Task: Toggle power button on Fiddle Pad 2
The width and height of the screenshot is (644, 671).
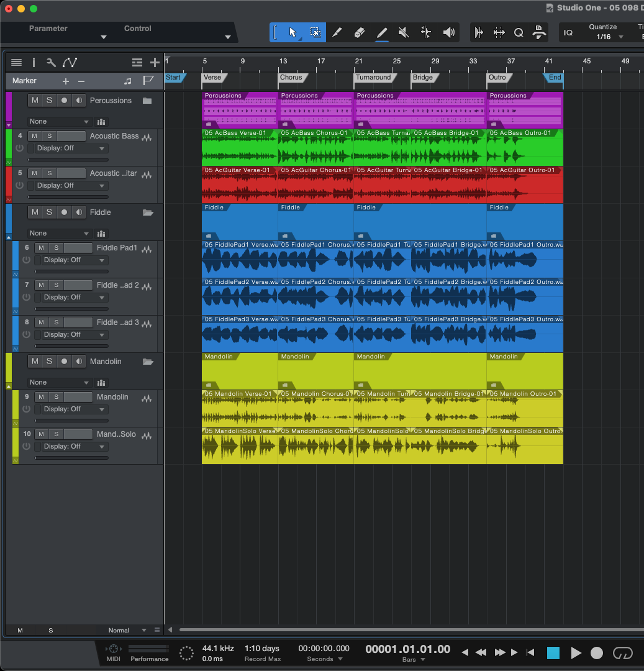Action: pos(27,297)
